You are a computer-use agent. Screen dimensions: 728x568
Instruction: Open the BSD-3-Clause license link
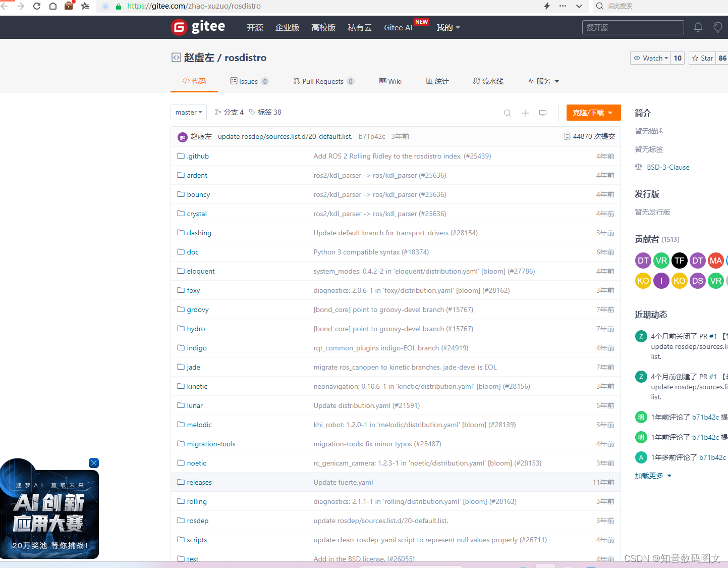[668, 167]
